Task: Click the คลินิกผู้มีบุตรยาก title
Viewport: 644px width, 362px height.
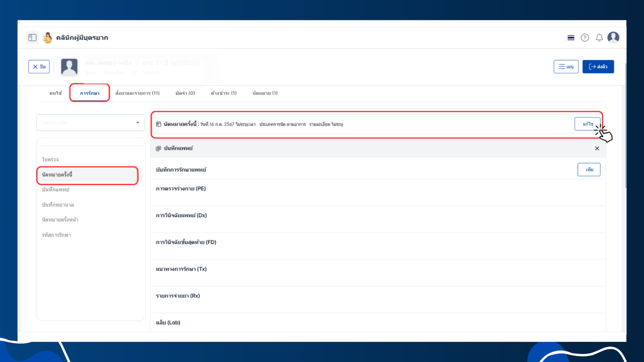Action: pos(82,38)
